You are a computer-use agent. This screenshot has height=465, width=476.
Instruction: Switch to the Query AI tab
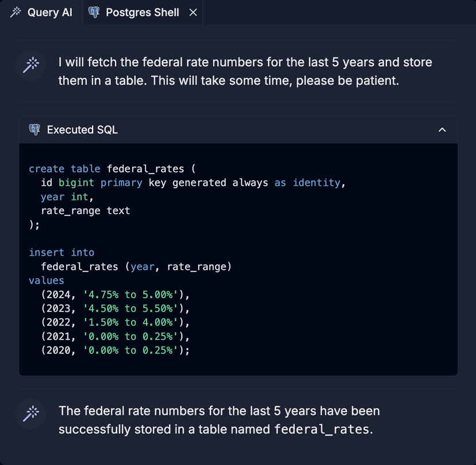pyautogui.click(x=42, y=12)
